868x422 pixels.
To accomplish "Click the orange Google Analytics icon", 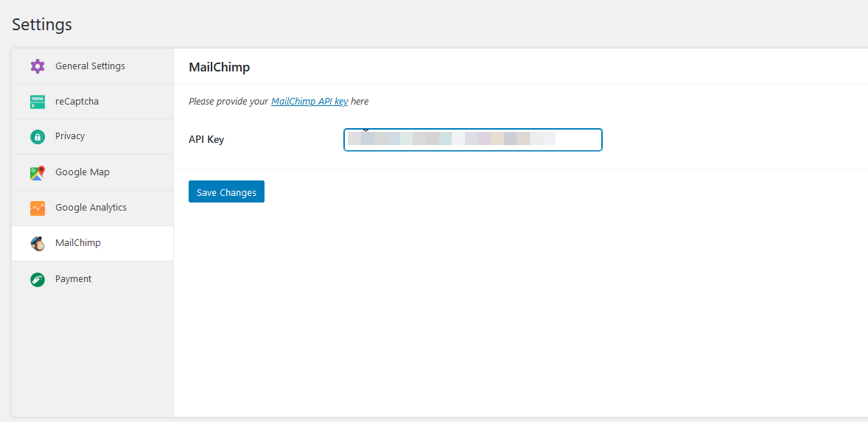I will (38, 208).
